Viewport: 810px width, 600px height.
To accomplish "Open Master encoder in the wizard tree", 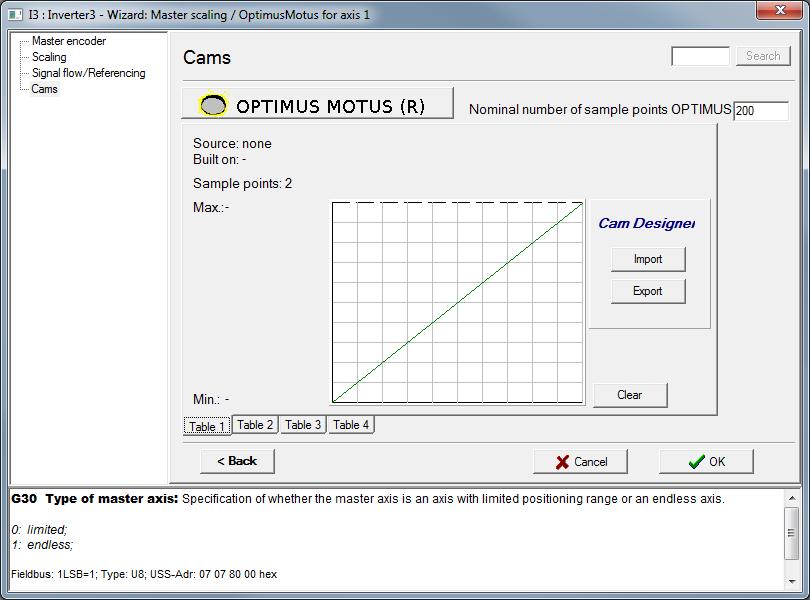I will [x=69, y=41].
